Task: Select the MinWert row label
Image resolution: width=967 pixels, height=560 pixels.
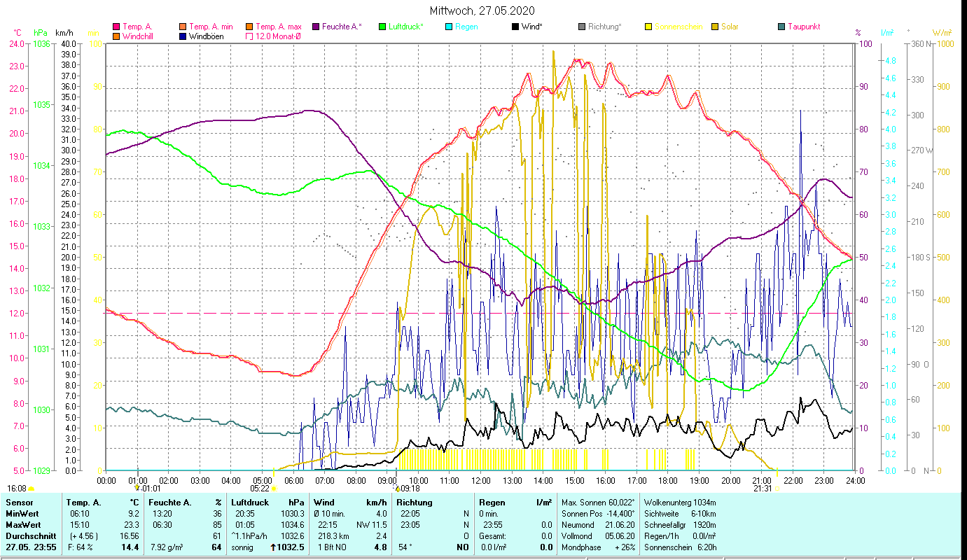Action: [22, 513]
